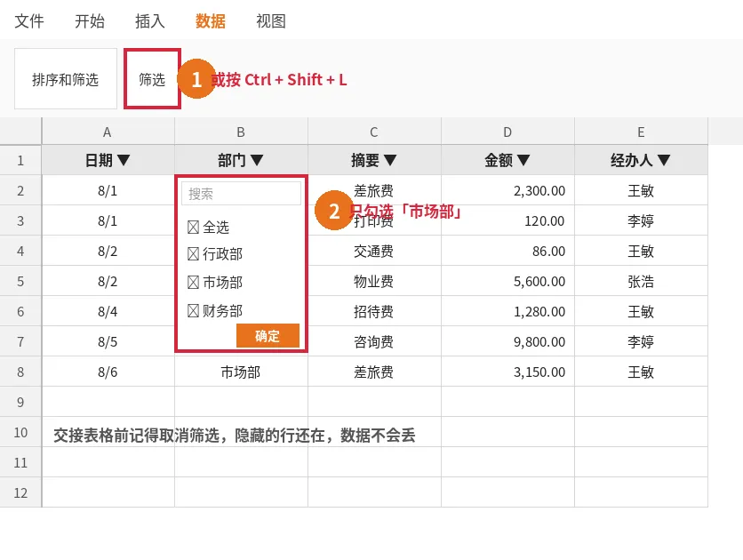Screen dimensions: 743x560
Task: Switch to the 视图 tab
Action: click(270, 20)
